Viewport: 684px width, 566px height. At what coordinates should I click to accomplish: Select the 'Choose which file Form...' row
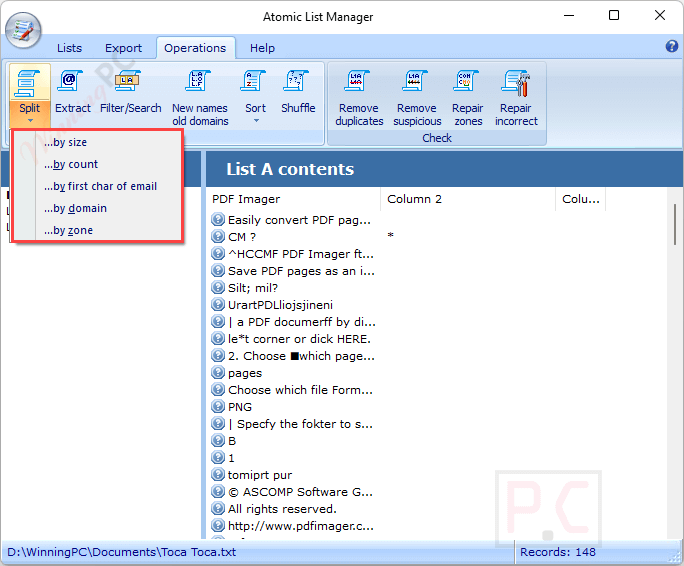[x=292, y=390]
